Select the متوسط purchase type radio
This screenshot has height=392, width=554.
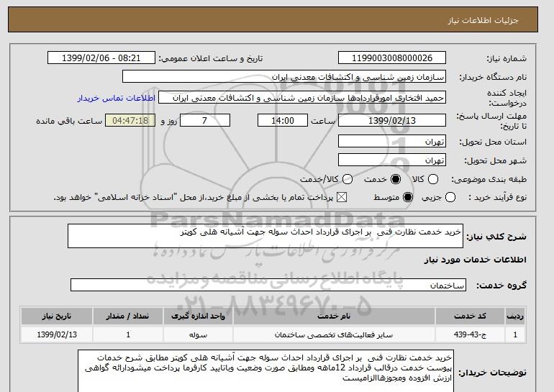408,197
